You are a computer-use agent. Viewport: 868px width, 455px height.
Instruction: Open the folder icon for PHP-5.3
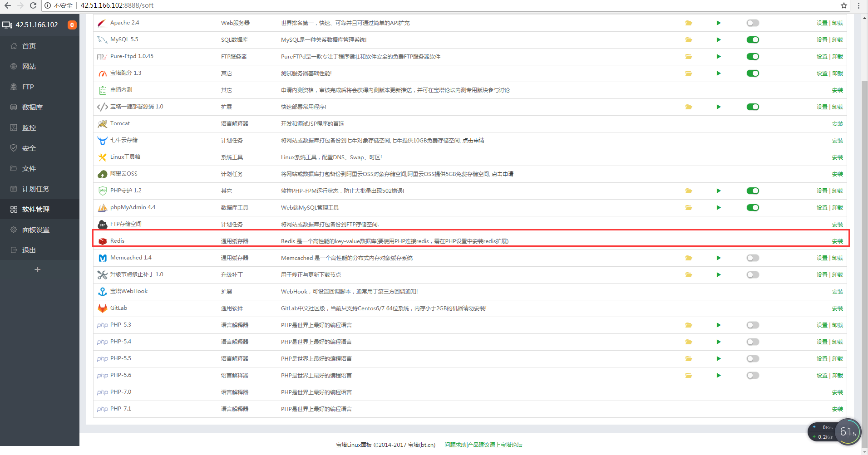click(x=689, y=325)
